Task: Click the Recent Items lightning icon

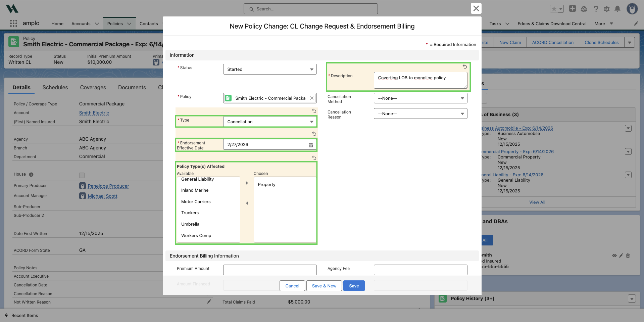Action: tap(6, 315)
